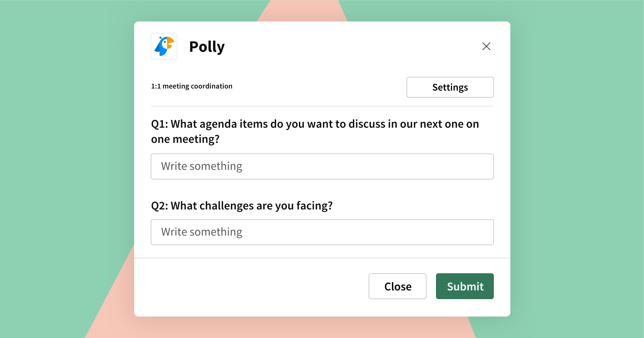Image resolution: width=644 pixels, height=338 pixels.
Task: Click the Q2 challenges input field
Action: (322, 232)
